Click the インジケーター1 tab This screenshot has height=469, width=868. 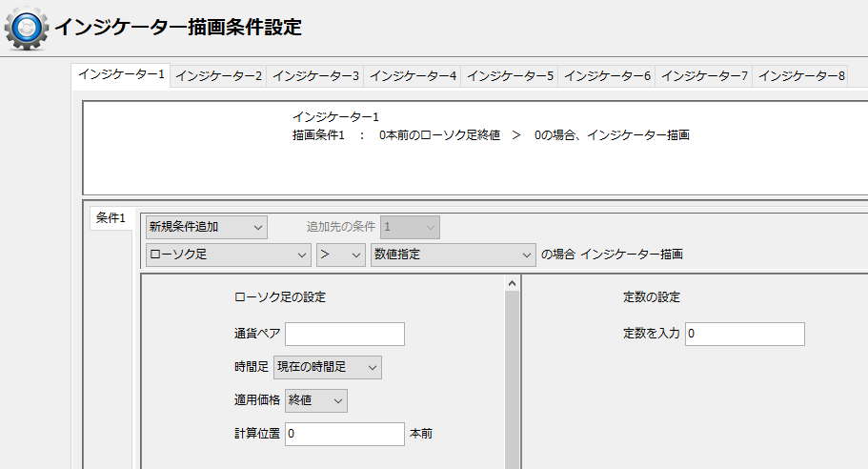pos(121,74)
